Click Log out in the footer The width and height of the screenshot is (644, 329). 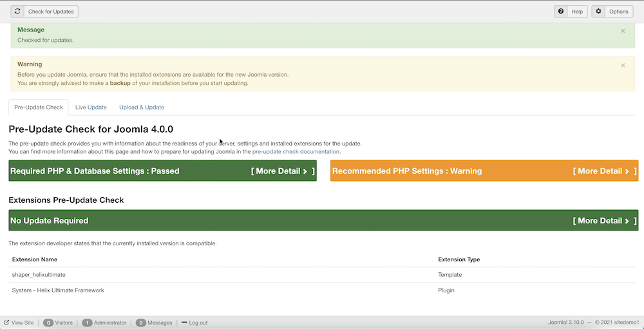[194, 323]
